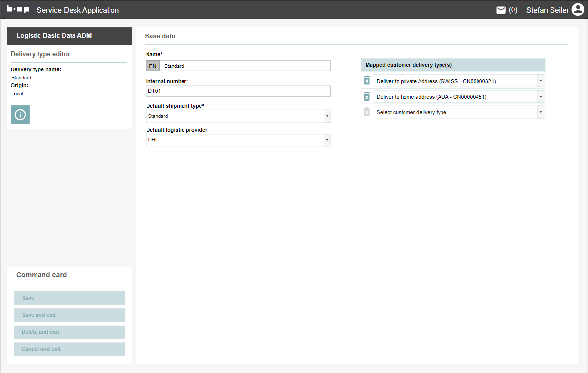This screenshot has height=373, width=588.
Task: Open the messages envelope icon
Action: click(x=501, y=10)
